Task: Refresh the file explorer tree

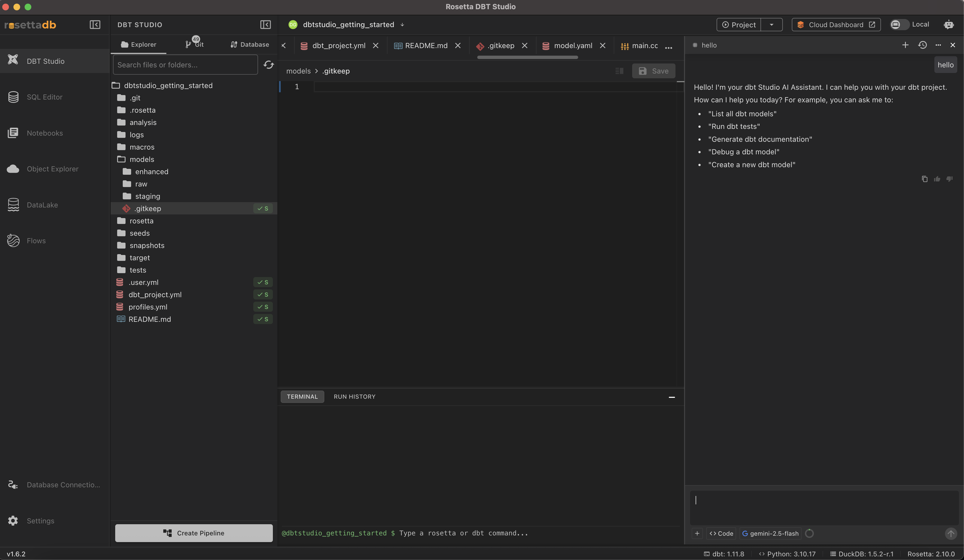Action: pos(269,65)
